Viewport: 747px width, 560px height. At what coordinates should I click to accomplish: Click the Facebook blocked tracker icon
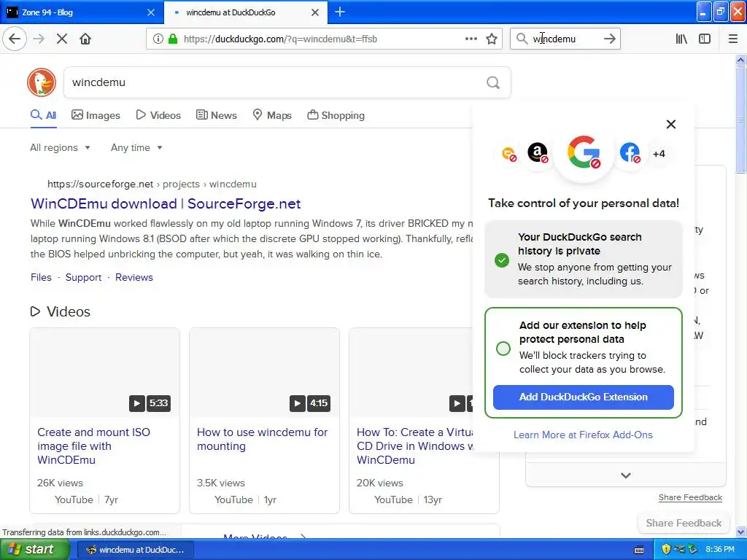[x=630, y=153]
